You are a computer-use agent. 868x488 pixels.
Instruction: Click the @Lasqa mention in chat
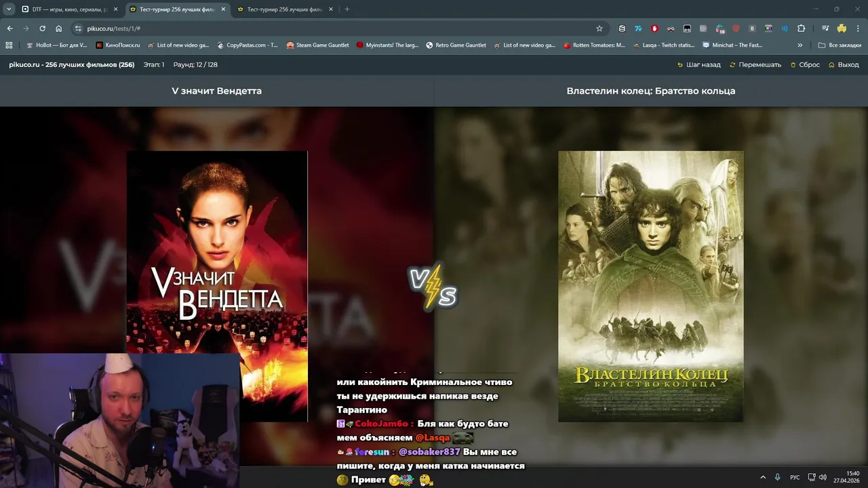pos(433,438)
